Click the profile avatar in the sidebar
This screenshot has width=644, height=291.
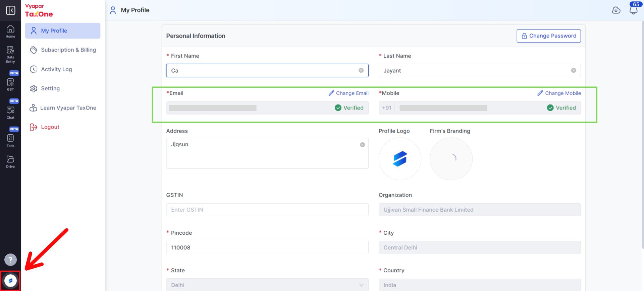click(x=10, y=281)
